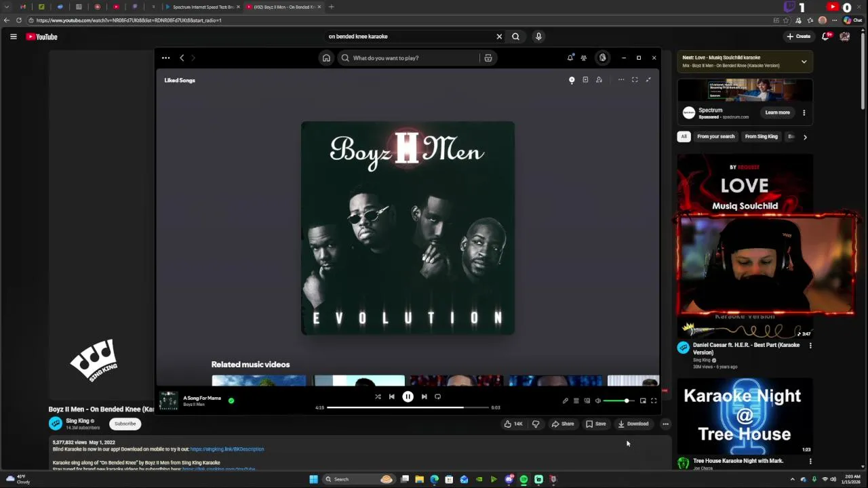This screenshot has height=488, width=868.
Task: Open Karaoke Night at Tree House thumbnail
Action: [745, 416]
